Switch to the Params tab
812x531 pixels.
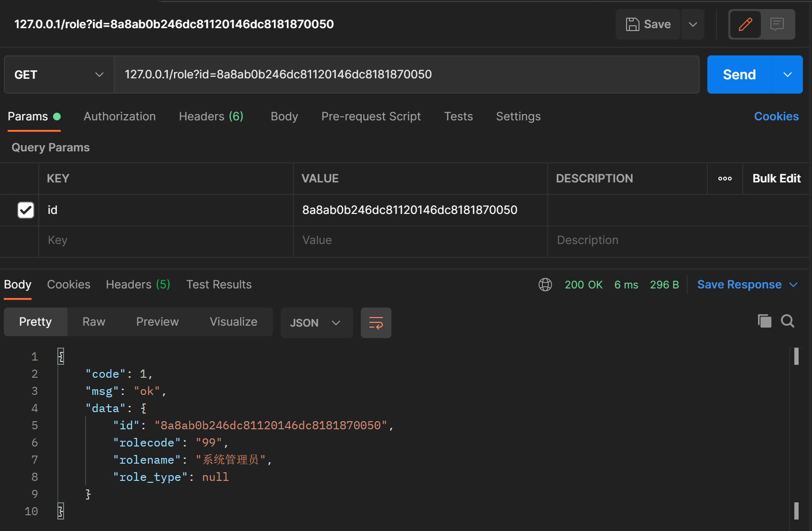34,117
